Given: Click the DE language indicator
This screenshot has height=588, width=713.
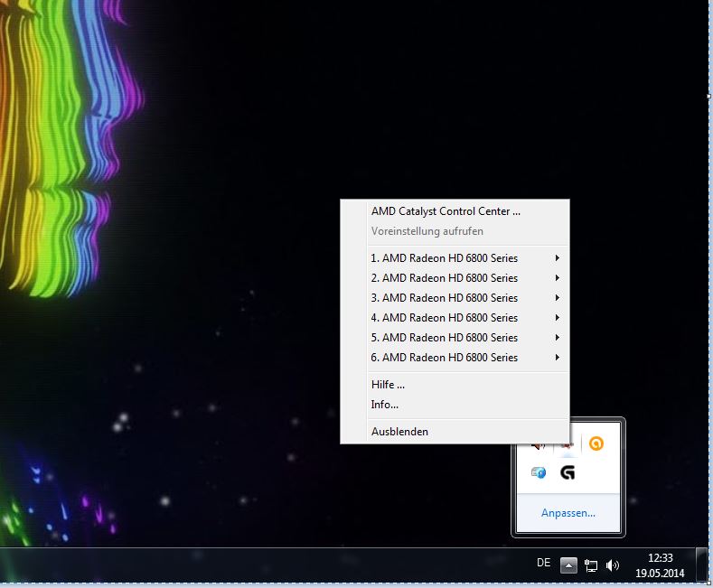Looking at the screenshot, I should tap(543, 563).
